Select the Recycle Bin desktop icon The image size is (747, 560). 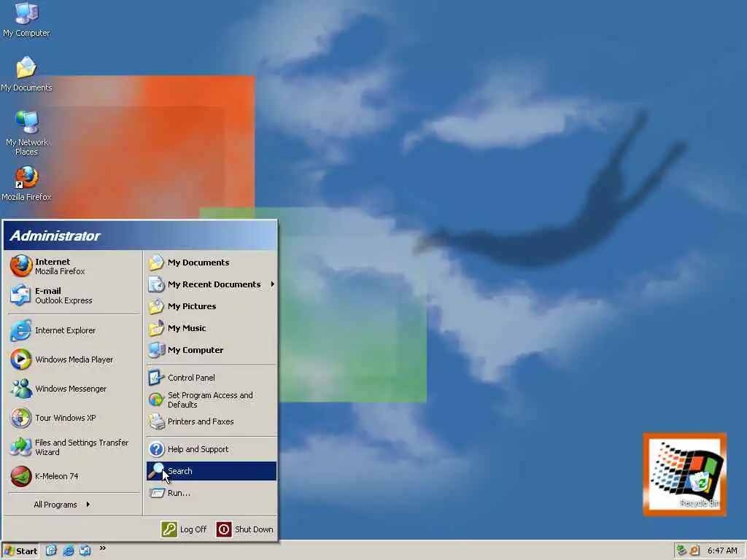tap(700, 488)
